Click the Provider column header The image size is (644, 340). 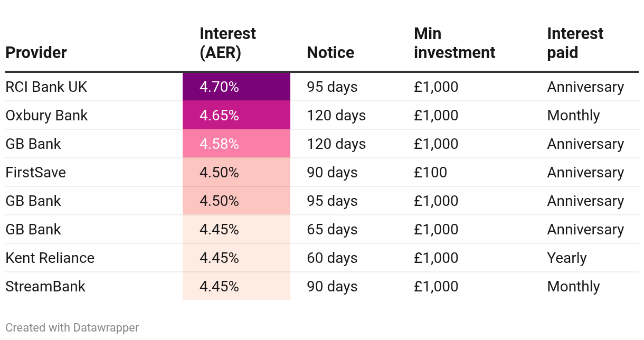[36, 53]
